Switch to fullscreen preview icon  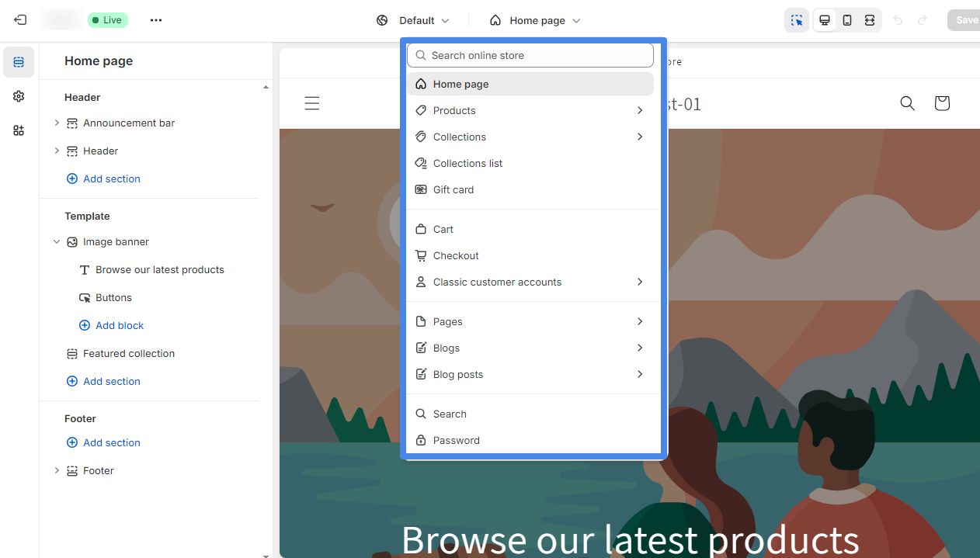(x=870, y=20)
